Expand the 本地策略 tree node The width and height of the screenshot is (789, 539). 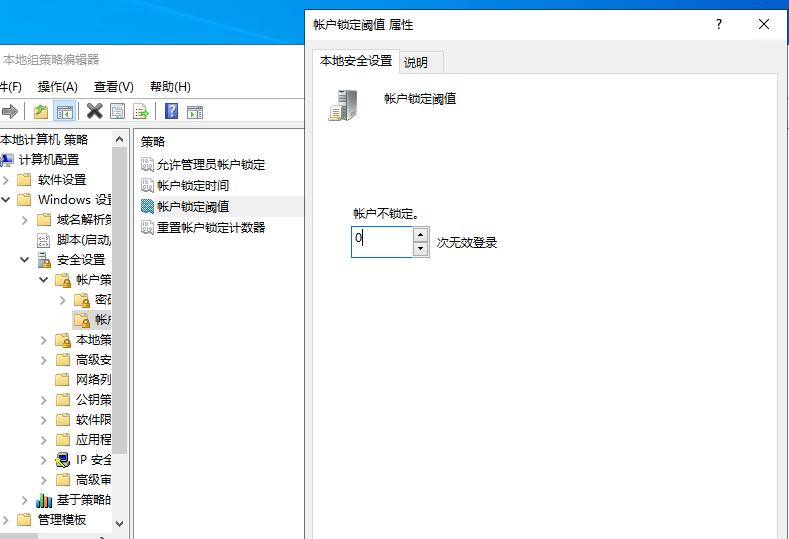(44, 340)
